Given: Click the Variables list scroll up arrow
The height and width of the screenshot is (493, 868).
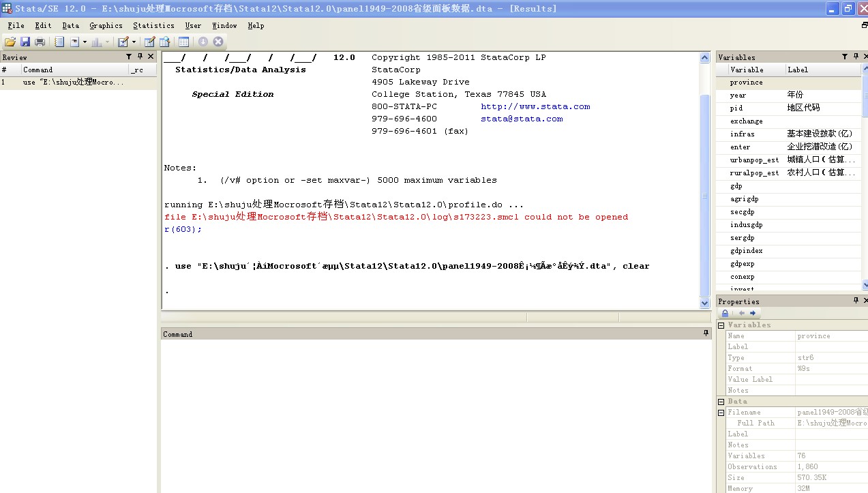Looking at the screenshot, I should coord(865,68).
